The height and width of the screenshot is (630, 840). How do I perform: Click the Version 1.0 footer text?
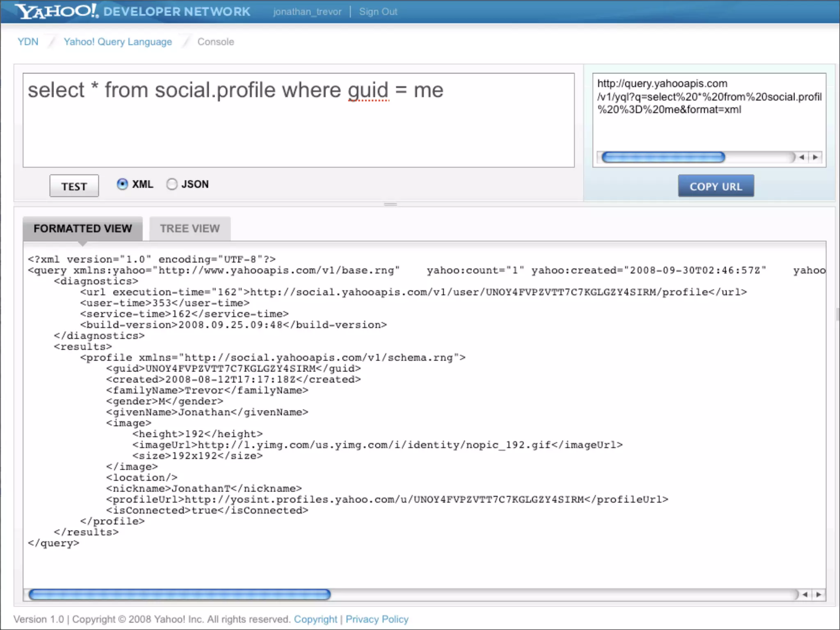tap(39, 619)
